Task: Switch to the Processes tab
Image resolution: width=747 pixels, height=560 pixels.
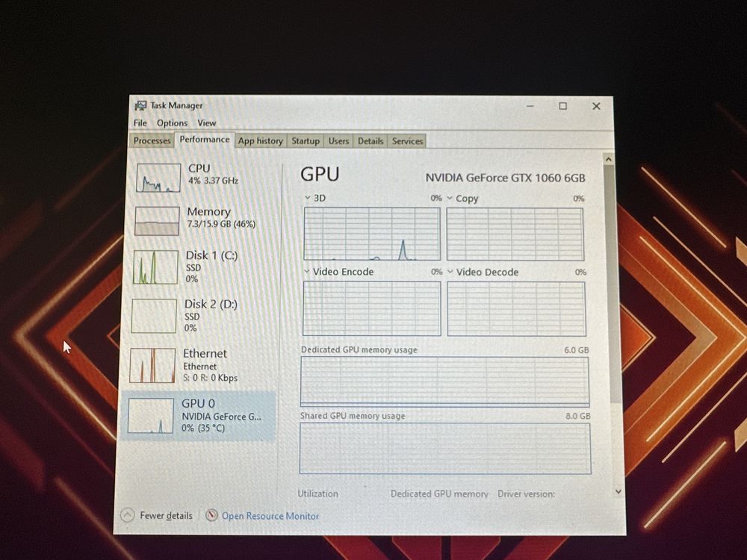Action: [152, 140]
